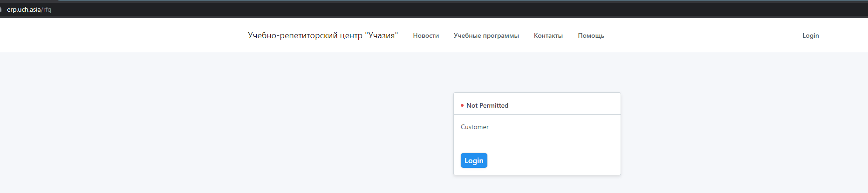The width and height of the screenshot is (868, 193).
Task: Click the Customer text in the card
Action: pos(474,127)
